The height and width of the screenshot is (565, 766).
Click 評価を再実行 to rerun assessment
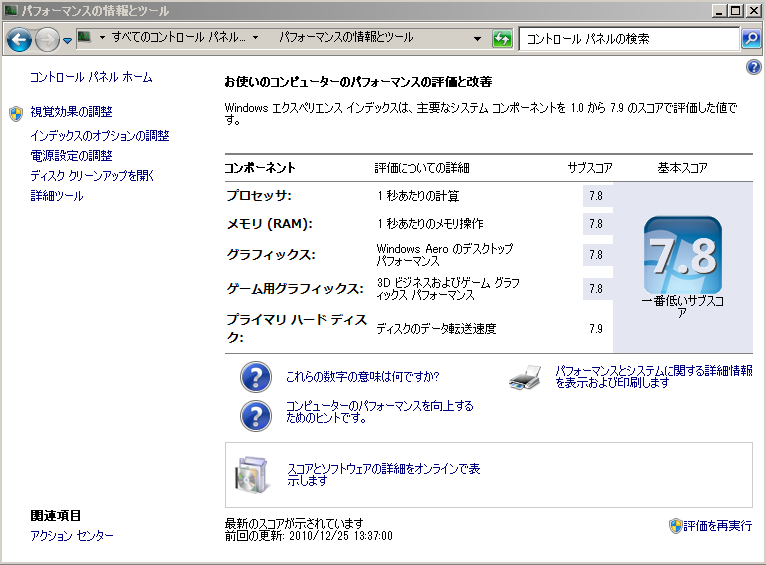click(x=717, y=526)
